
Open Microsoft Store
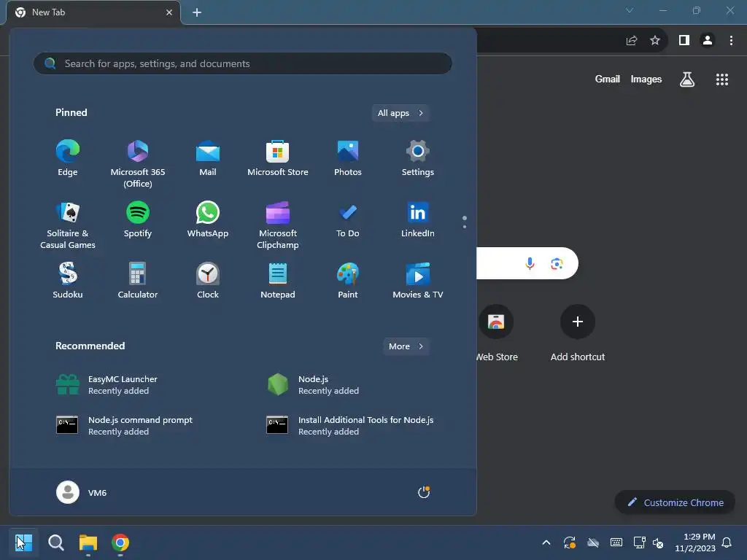pos(278,158)
